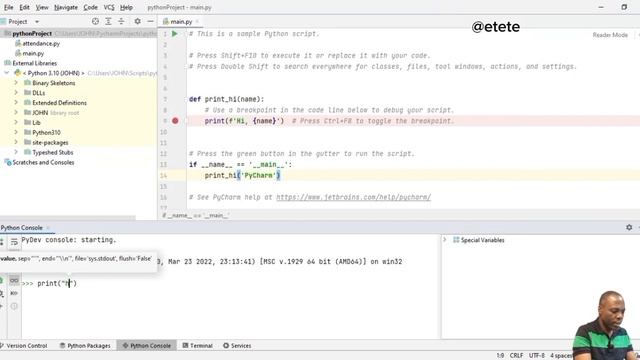Open the Terminal tool window
640x360 pixels.
198,346
